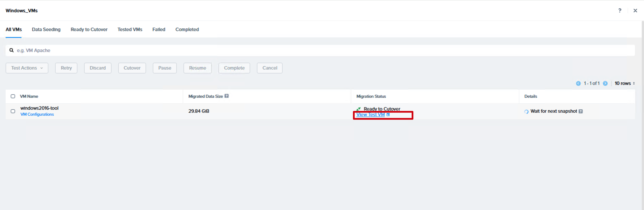Click the external link icon next to View Test VM
Viewport: 644px width, 210px height.
pyautogui.click(x=388, y=115)
